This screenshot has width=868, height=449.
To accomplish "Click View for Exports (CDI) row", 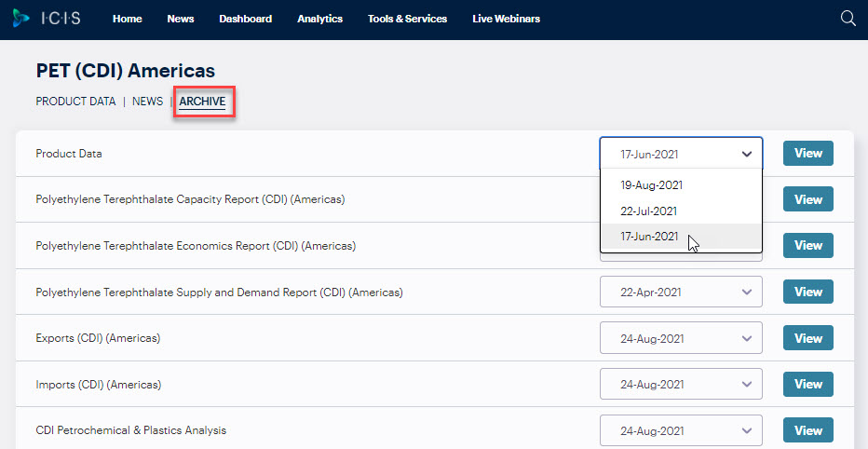I will click(x=807, y=338).
